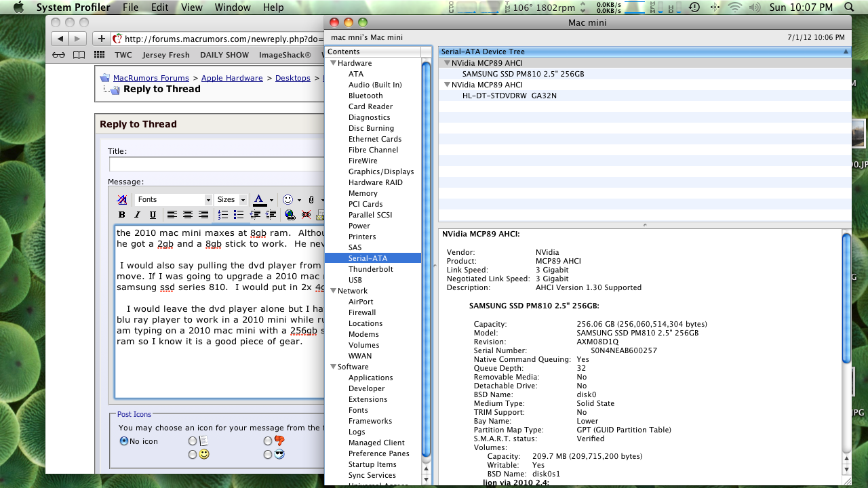
Task: Collapse the Software section in Contents
Action: click(333, 367)
